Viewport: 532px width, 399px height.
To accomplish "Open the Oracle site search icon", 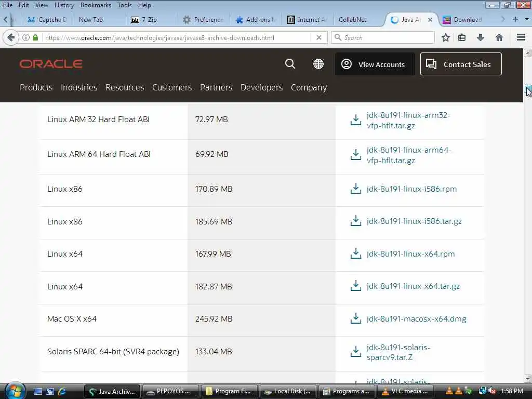I will click(290, 64).
